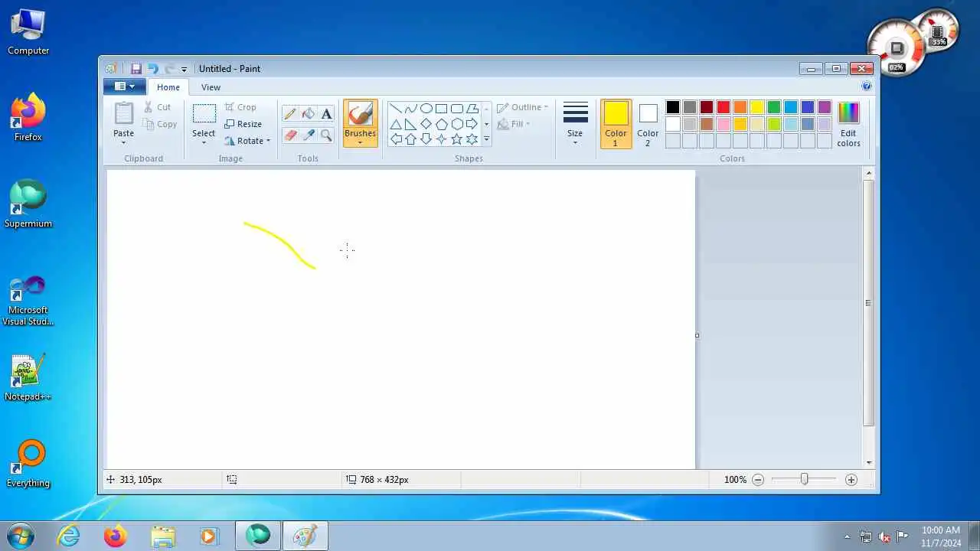Viewport: 980px width, 551px height.
Task: Activate Color 2 background selector
Action: click(648, 124)
